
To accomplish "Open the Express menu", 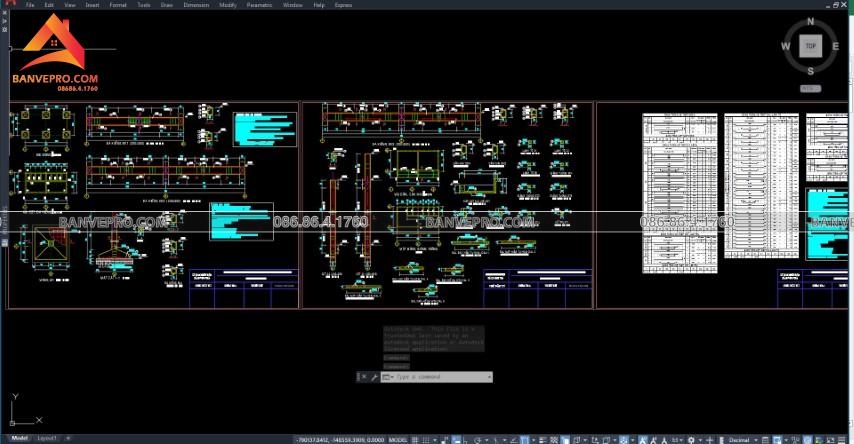I will point(343,5).
